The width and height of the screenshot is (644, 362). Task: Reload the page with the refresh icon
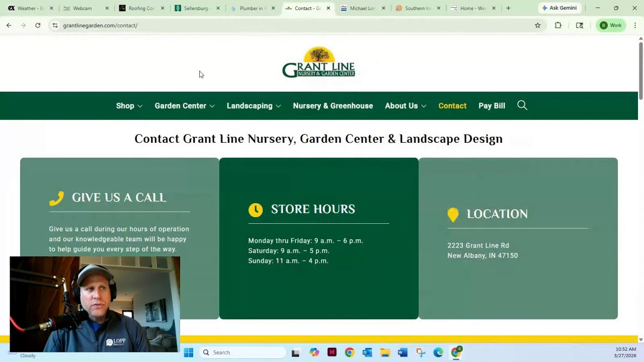point(38,25)
